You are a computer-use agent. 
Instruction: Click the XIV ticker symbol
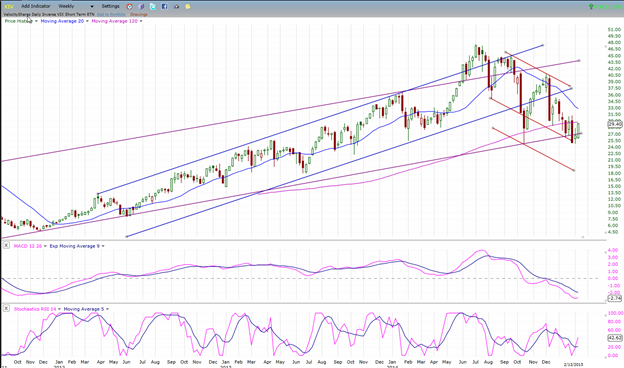point(8,6)
